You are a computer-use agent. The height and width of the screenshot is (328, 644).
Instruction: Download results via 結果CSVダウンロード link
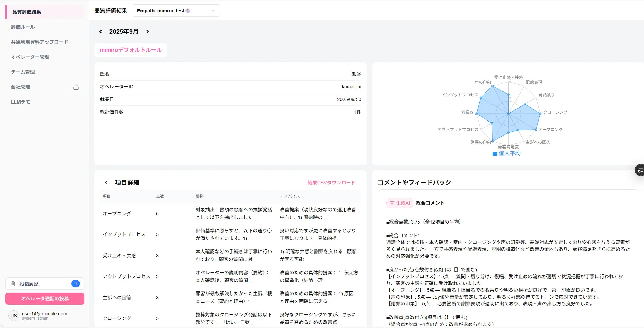(x=331, y=183)
